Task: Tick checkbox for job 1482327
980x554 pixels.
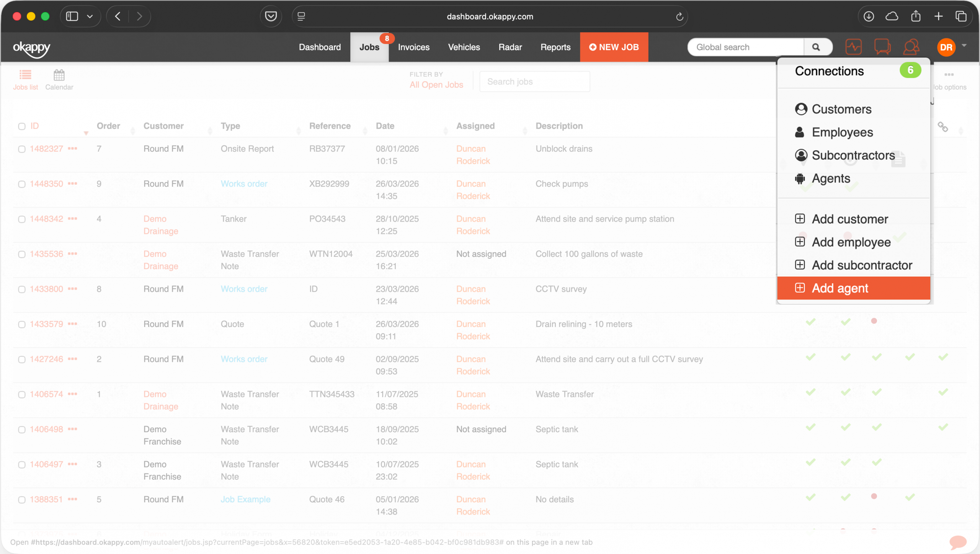Action: (x=22, y=149)
